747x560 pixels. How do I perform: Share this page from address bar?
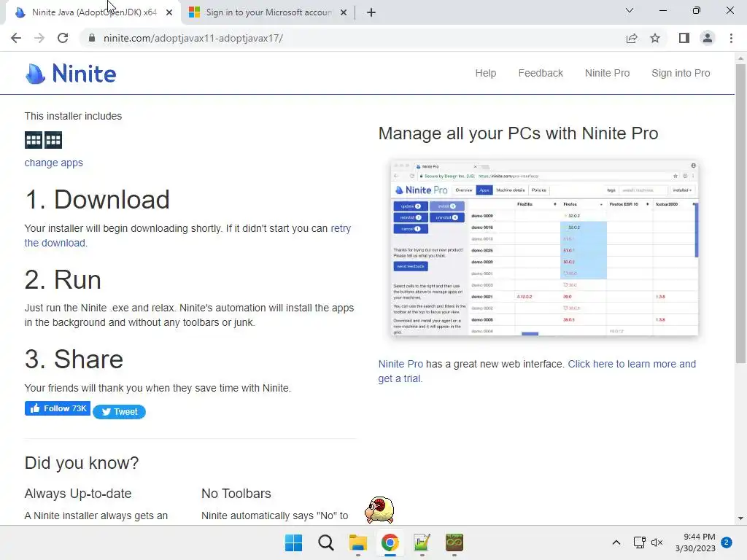click(632, 38)
